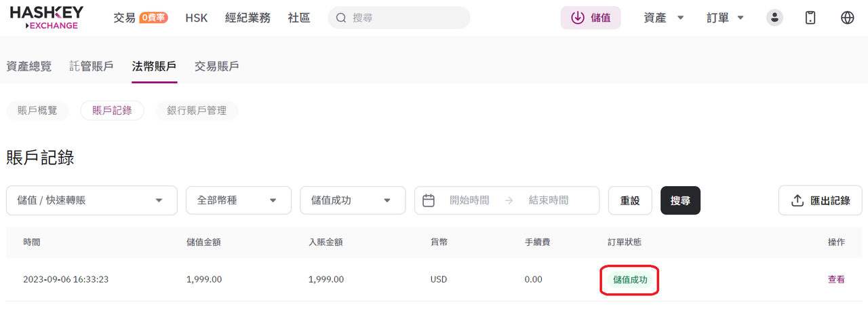Image resolution: width=868 pixels, height=309 pixels.
Task: Select the 銀行賬戶管理 sub-tab
Action: (197, 111)
